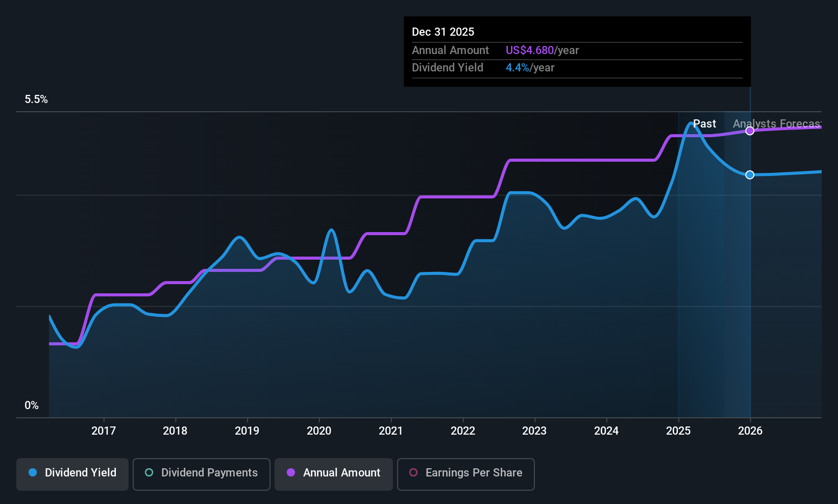Click the Past region label

(704, 124)
